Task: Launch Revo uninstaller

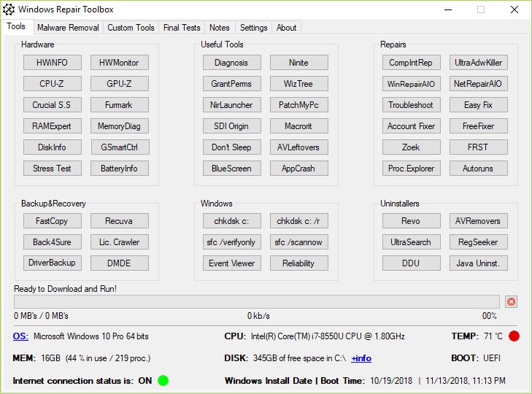Action: pos(411,221)
